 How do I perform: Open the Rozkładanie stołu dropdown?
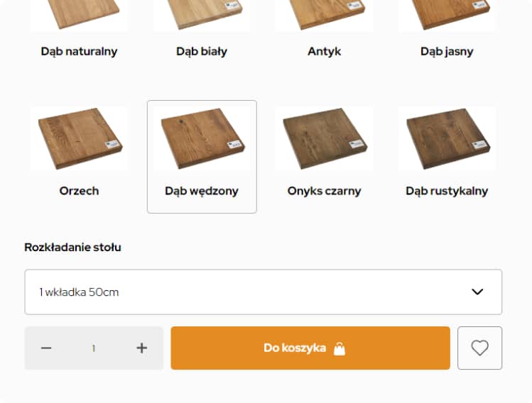point(263,292)
